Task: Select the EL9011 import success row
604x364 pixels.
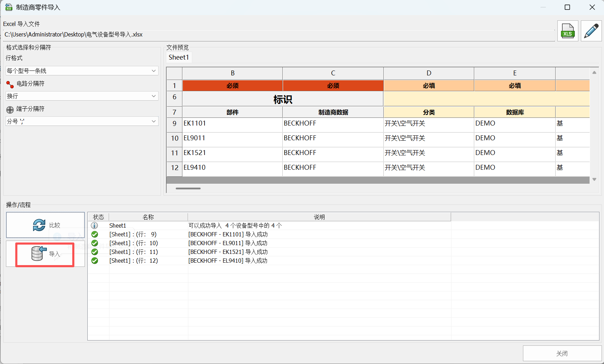Action: tap(228, 243)
